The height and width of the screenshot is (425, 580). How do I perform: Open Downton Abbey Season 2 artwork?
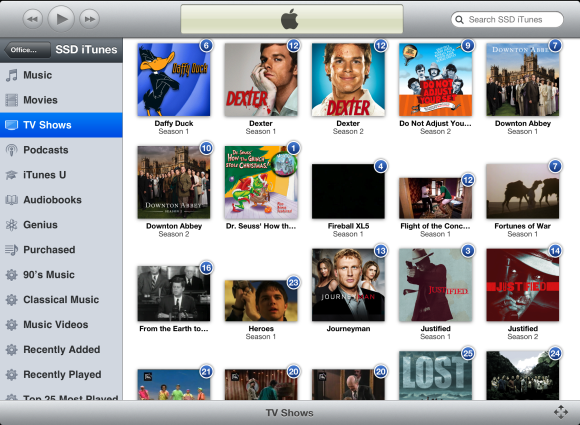(x=174, y=182)
